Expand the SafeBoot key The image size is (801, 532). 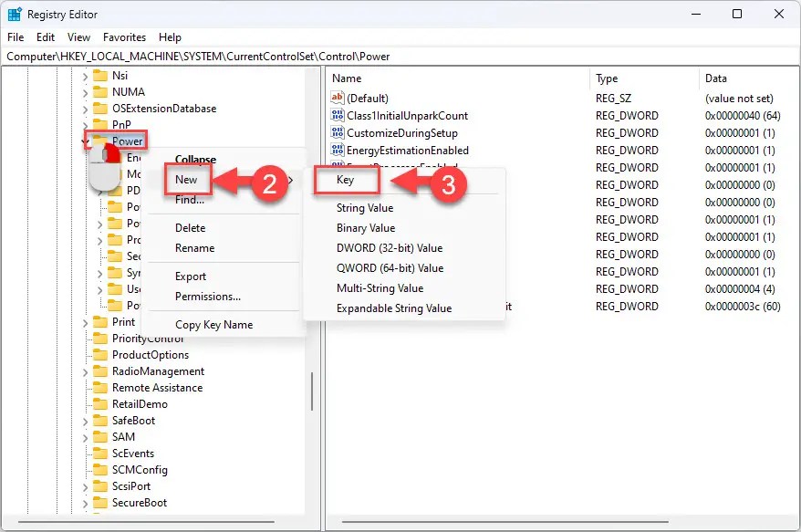84,421
